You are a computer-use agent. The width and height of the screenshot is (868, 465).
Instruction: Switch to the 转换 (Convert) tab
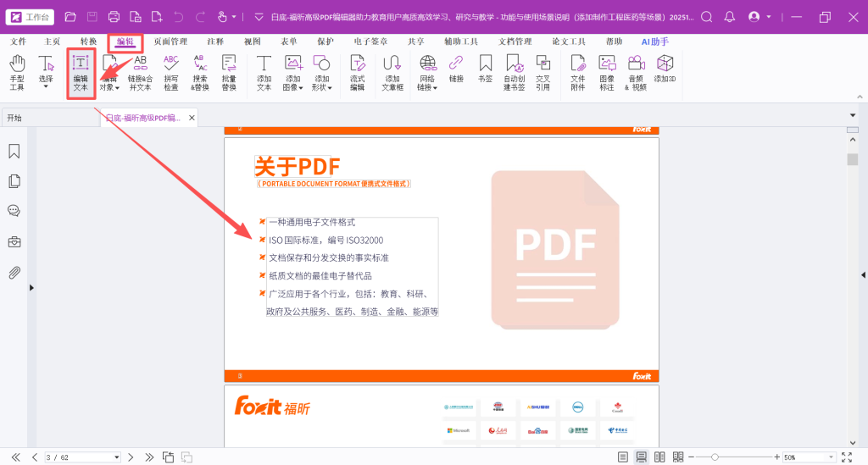88,42
